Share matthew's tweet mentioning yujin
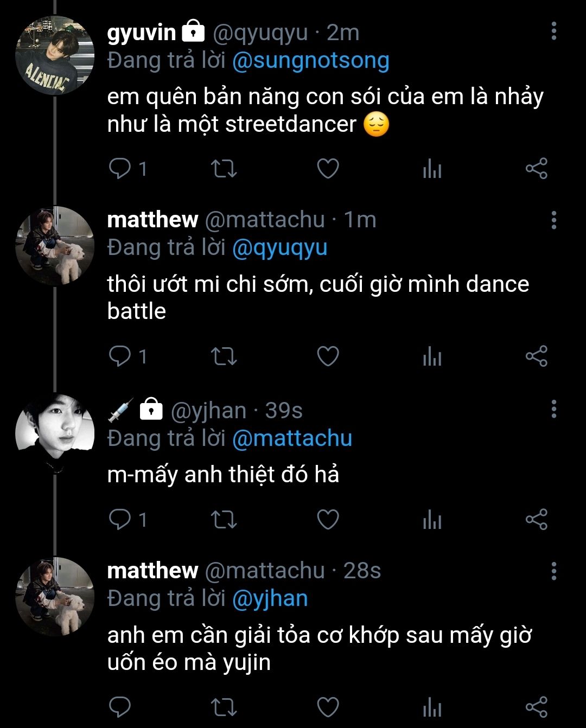 537,707
